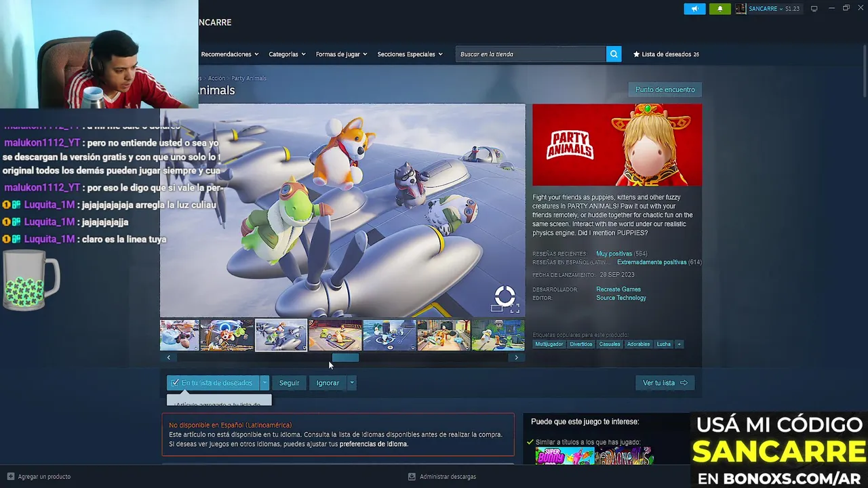Open Muy positivas recent reviews
Viewport: 868px width, 488px height.
point(614,253)
